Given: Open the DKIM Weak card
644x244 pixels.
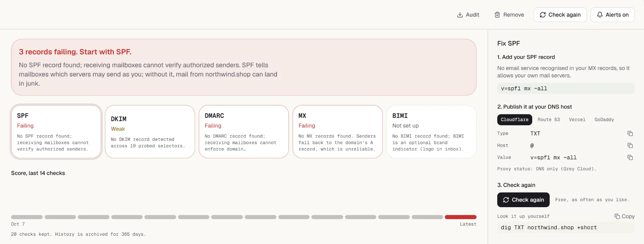Looking at the screenshot, I should (x=150, y=132).
